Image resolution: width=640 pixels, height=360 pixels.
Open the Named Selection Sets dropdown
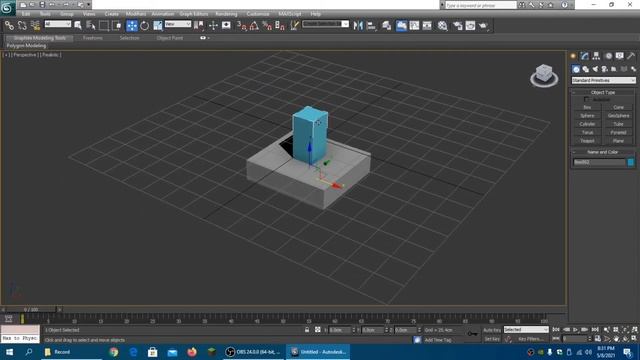(325, 24)
